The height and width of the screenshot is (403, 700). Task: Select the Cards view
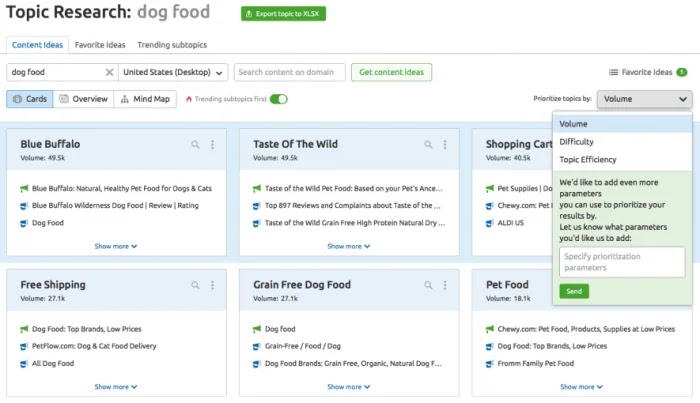click(x=30, y=99)
